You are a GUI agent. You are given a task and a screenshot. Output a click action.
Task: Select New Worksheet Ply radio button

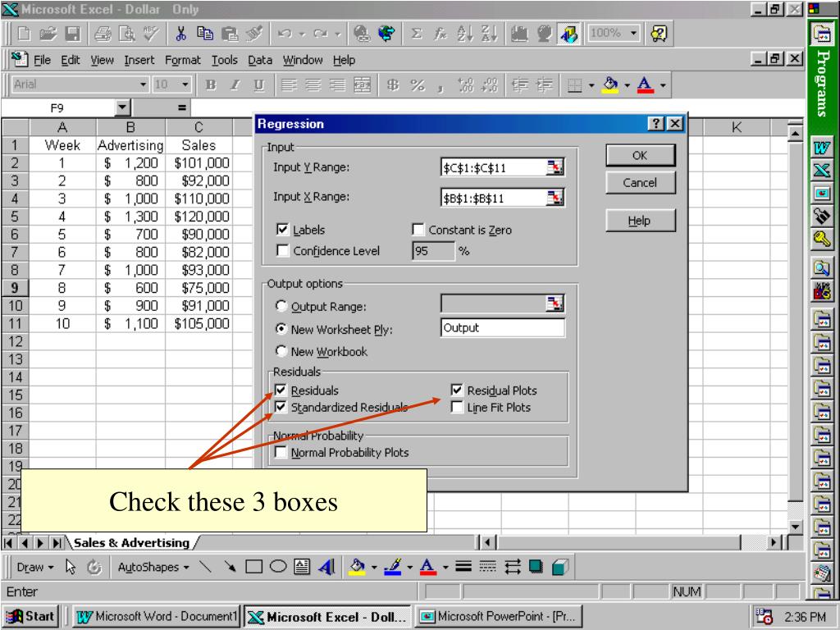coord(281,328)
